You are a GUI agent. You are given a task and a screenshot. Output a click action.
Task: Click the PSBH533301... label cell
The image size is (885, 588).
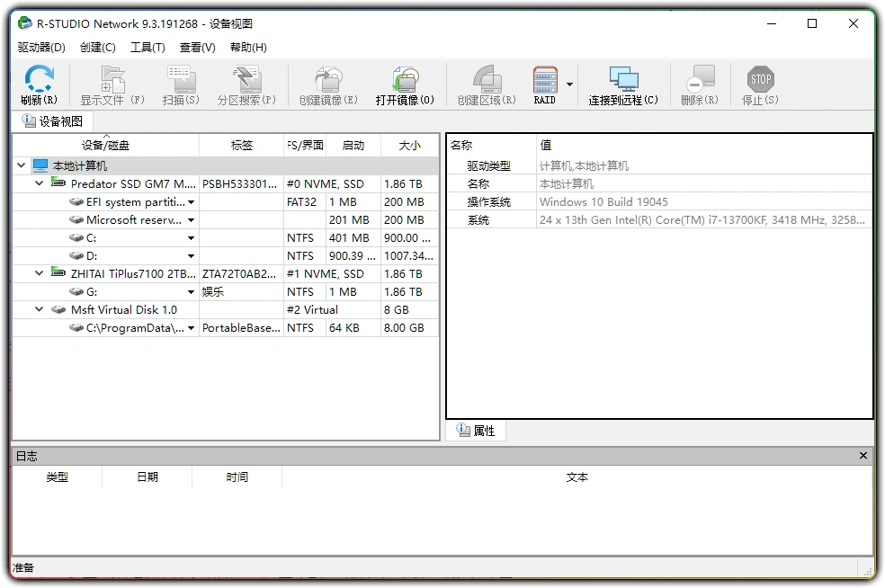point(240,184)
